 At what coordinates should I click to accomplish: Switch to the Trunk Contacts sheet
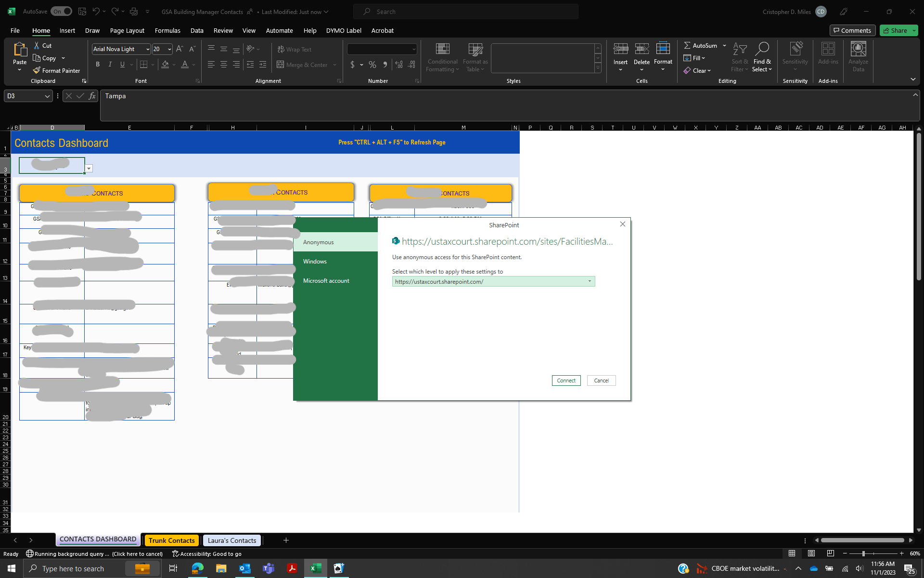[171, 540]
